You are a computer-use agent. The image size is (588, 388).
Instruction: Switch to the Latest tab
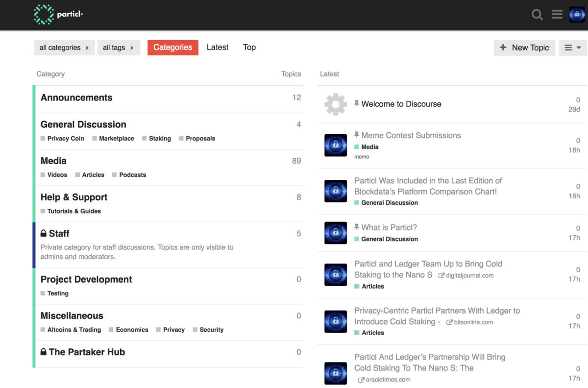coord(218,48)
